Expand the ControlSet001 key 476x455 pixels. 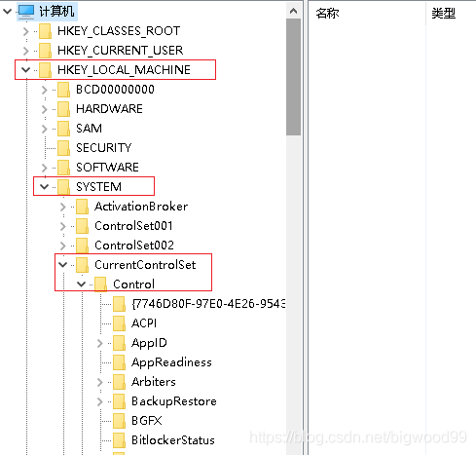pyautogui.click(x=63, y=226)
